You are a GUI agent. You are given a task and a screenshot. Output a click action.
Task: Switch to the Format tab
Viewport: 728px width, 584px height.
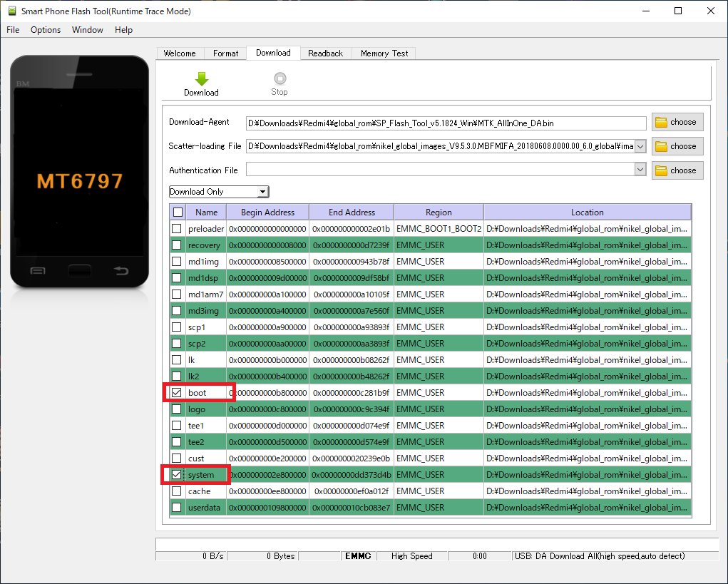click(225, 53)
